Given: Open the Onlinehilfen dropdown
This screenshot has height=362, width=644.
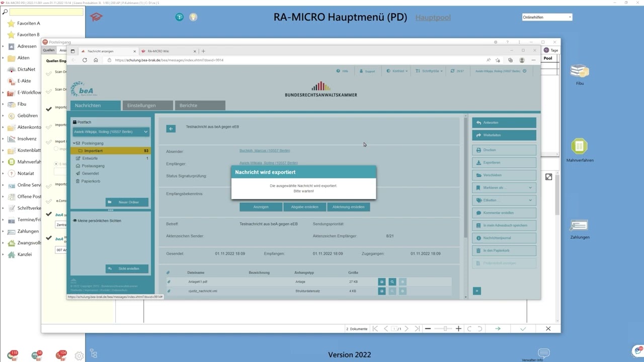Looking at the screenshot, I should (547, 17).
